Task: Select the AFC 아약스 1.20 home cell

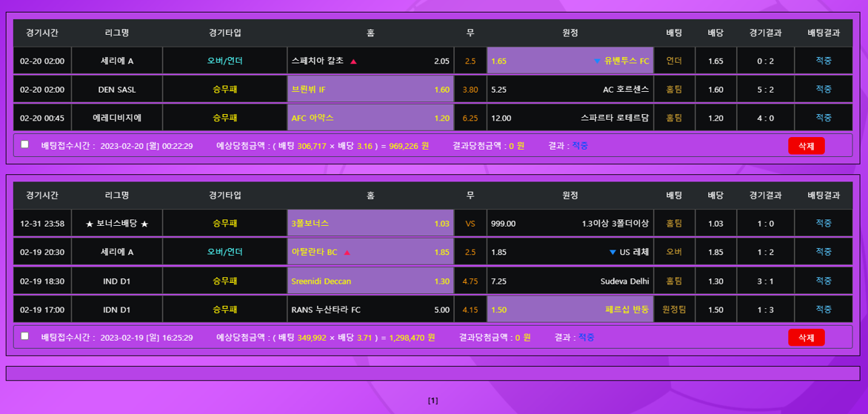Action: click(370, 118)
